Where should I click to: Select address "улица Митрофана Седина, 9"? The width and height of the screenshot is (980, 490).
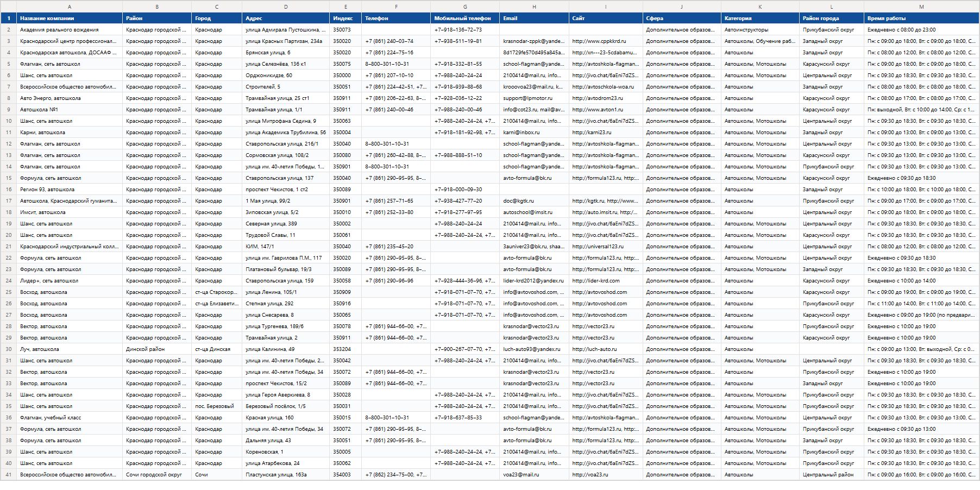click(286, 121)
